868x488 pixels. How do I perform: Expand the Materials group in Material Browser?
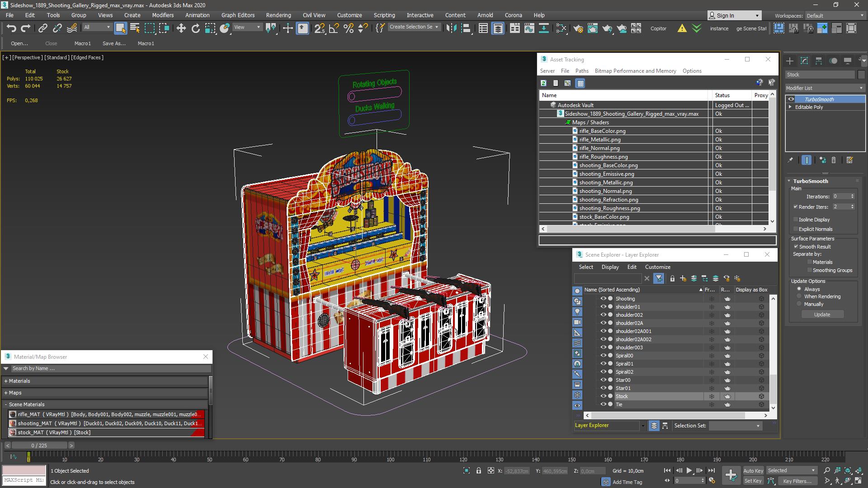click(6, 381)
